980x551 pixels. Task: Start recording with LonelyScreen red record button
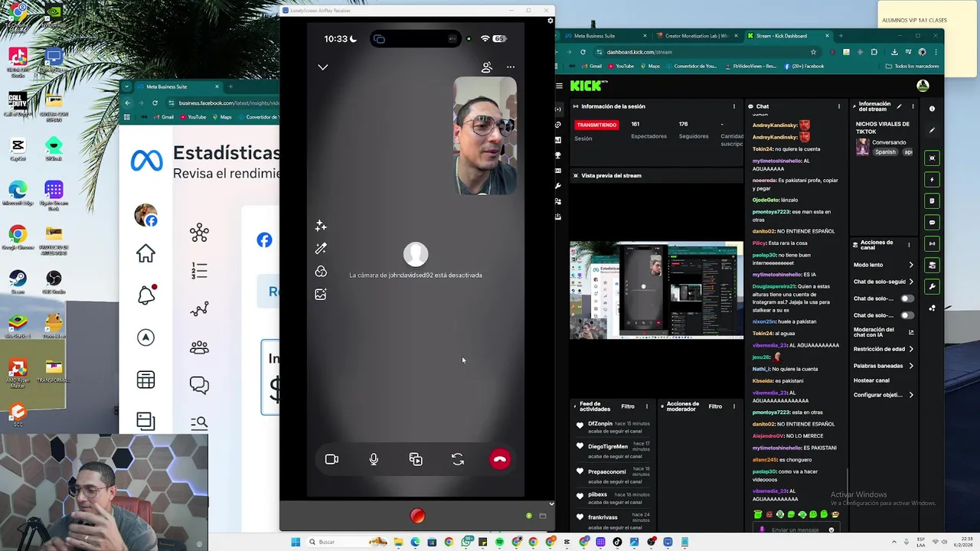coord(417,516)
